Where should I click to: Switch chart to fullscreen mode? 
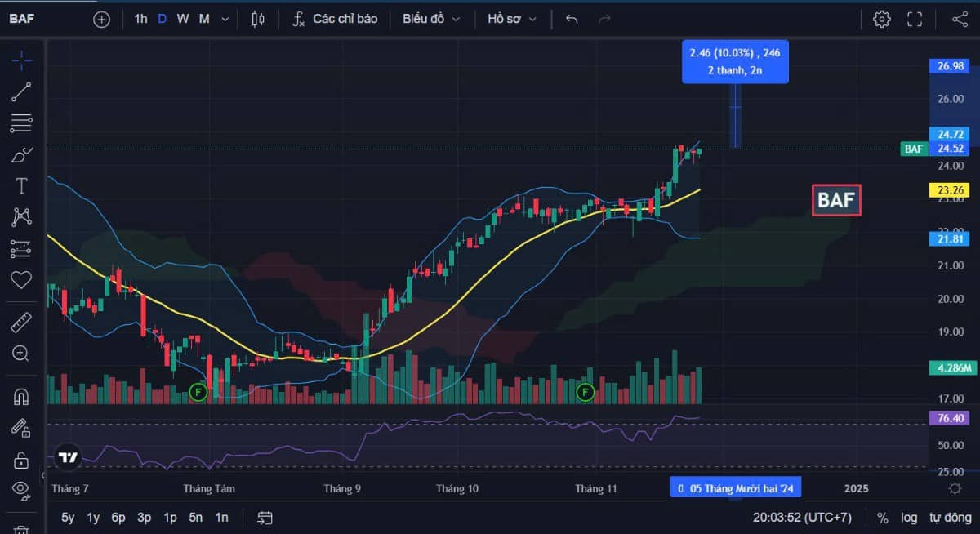click(915, 20)
